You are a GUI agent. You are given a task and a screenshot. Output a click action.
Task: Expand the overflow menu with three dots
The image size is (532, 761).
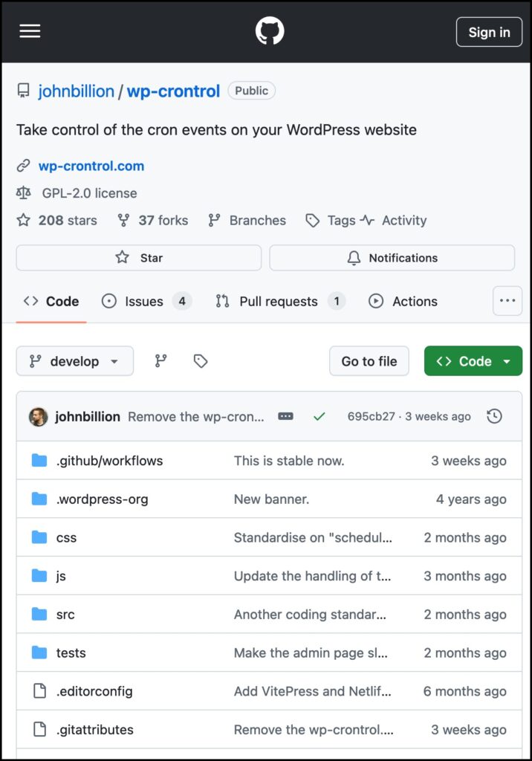click(x=507, y=300)
